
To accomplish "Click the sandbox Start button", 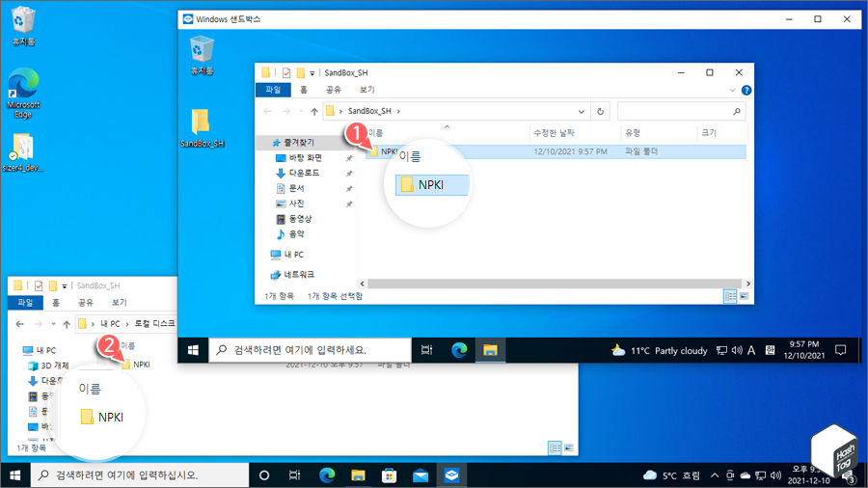I will pyautogui.click(x=193, y=350).
